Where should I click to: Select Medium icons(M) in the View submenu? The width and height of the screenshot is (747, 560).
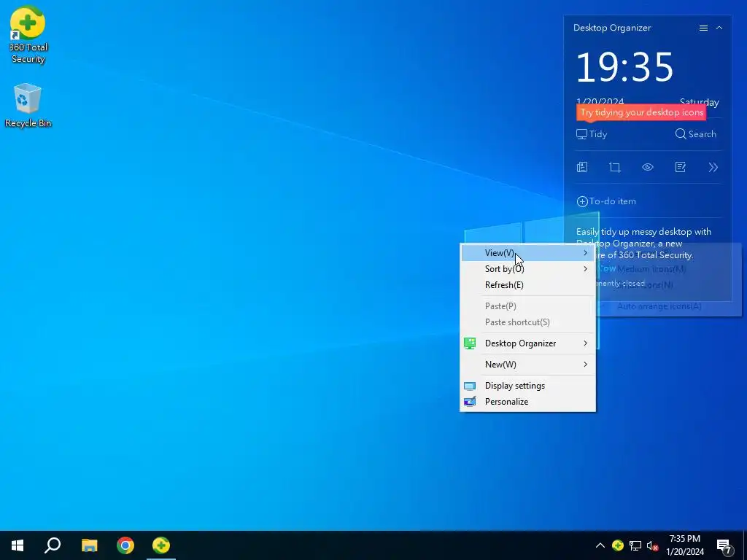(651, 269)
